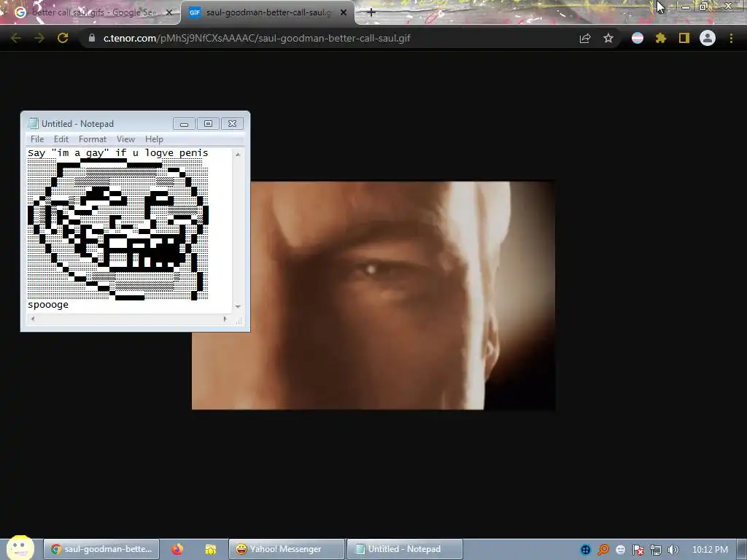Open the Extensions puzzle menu
The width and height of the screenshot is (747, 560).
[661, 38]
